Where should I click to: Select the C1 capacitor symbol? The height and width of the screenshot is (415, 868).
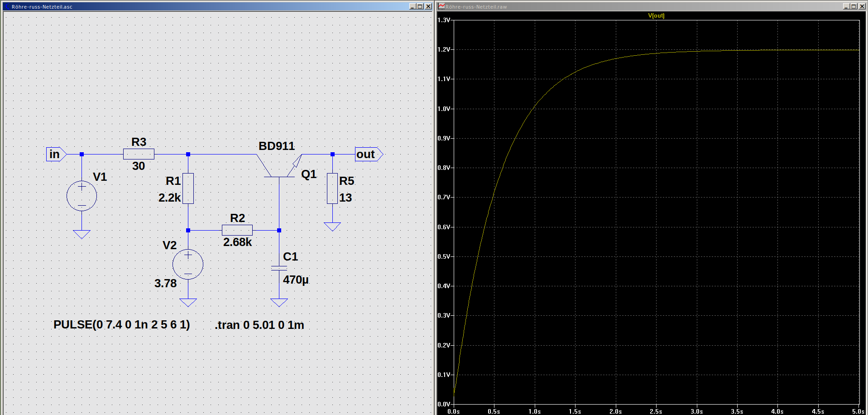pos(279,268)
